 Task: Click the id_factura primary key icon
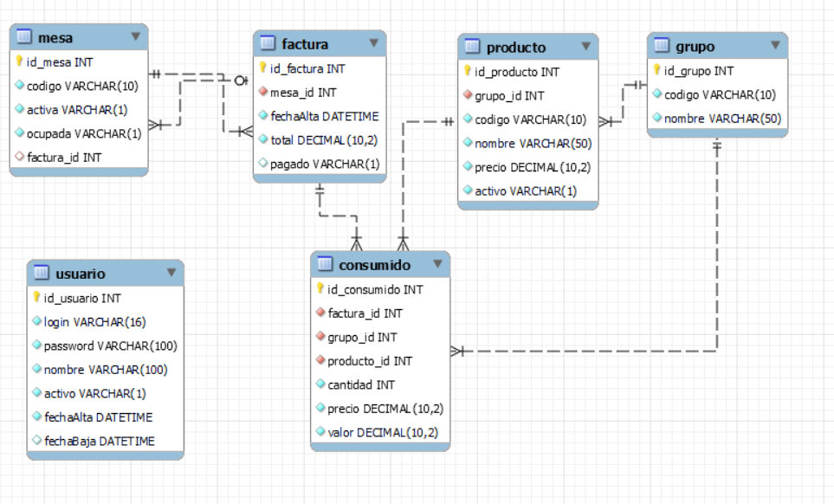click(x=263, y=68)
